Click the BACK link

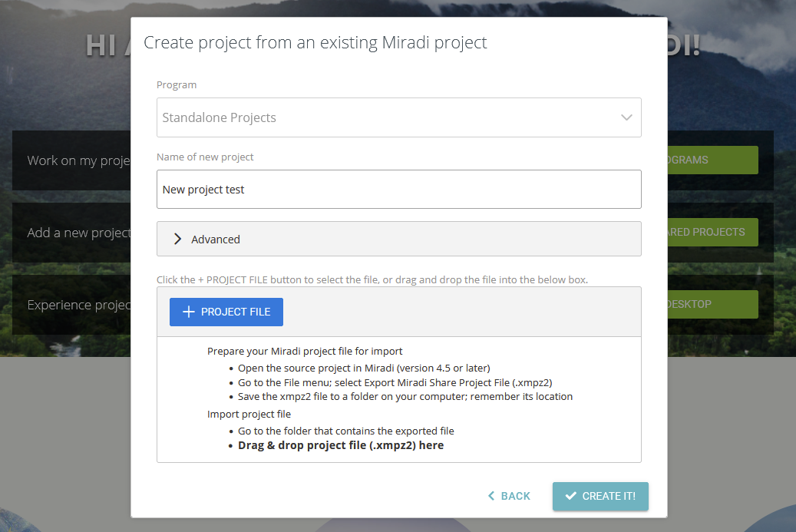pos(515,496)
